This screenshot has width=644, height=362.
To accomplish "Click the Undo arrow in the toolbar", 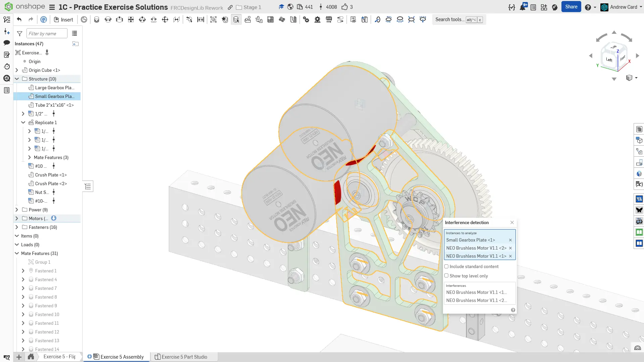I will click(x=19, y=19).
